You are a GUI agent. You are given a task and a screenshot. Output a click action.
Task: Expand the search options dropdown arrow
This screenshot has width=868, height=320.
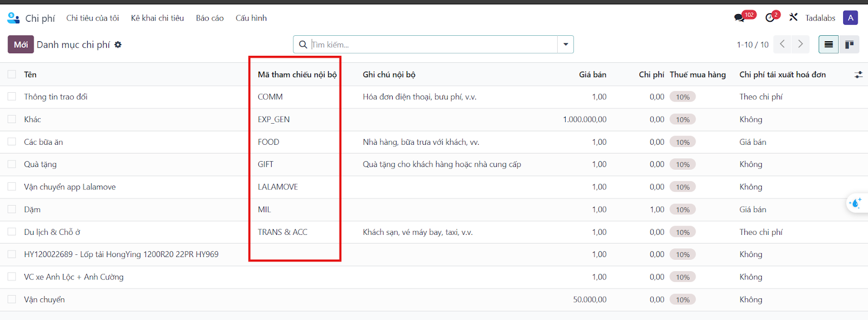pyautogui.click(x=565, y=44)
